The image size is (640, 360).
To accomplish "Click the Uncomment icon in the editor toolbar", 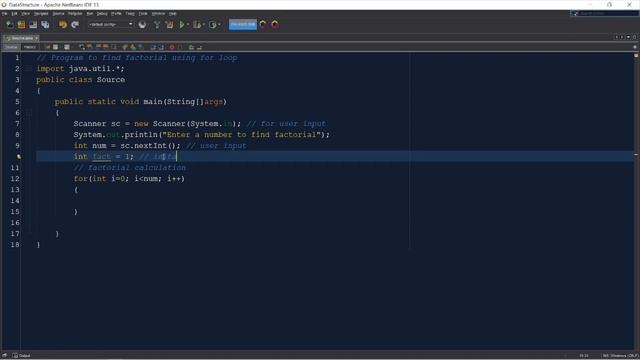I will [x=199, y=47].
